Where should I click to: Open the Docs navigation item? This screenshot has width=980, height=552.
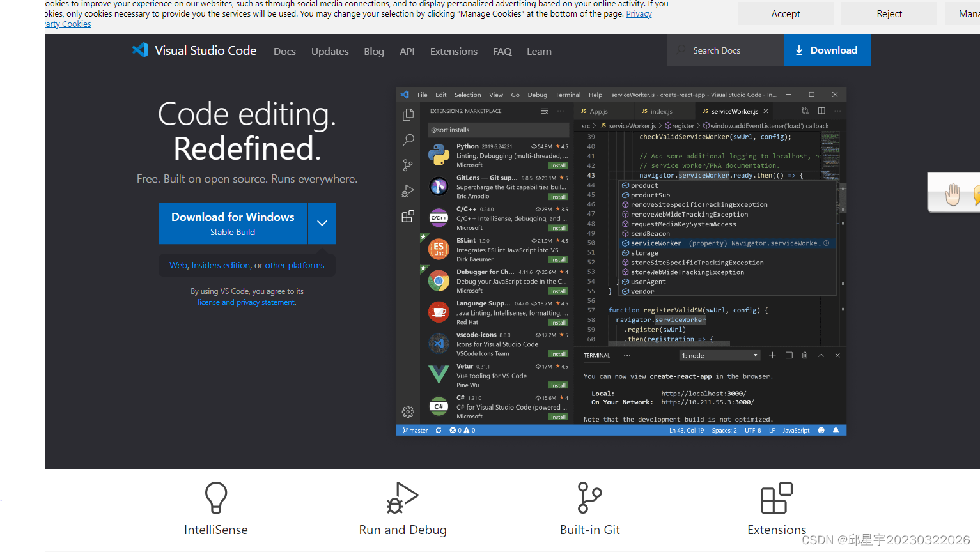click(284, 52)
